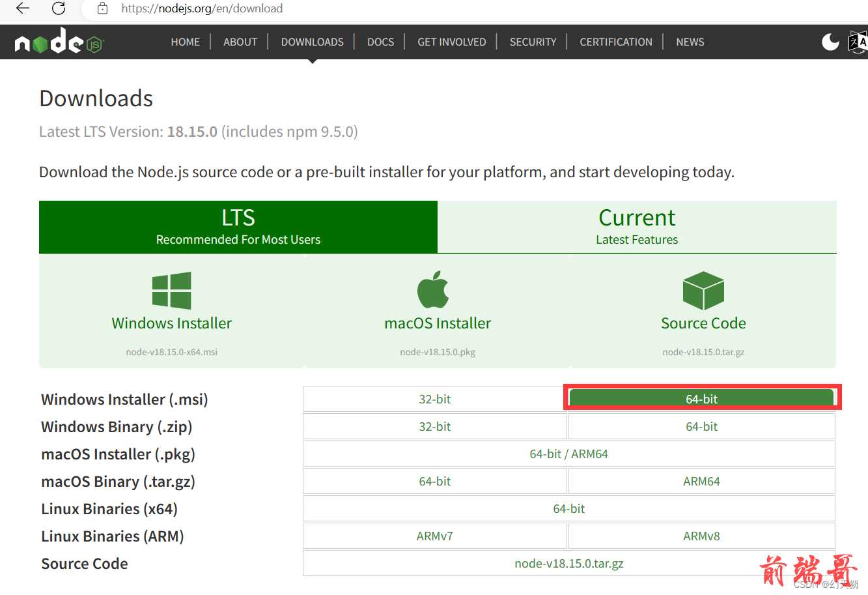This screenshot has height=595, width=868.
Task: Click the Source Code cube icon
Action: (x=703, y=291)
